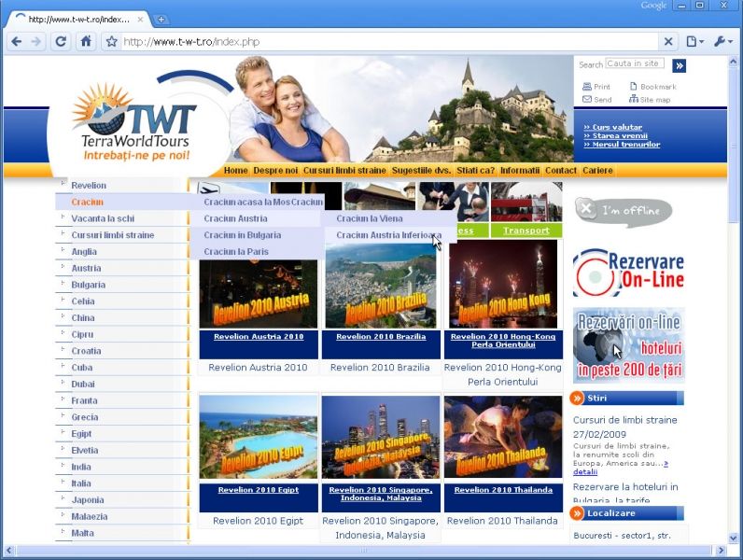Click the Reload page icon
Image resolution: width=743 pixels, height=560 pixels.
[61, 41]
